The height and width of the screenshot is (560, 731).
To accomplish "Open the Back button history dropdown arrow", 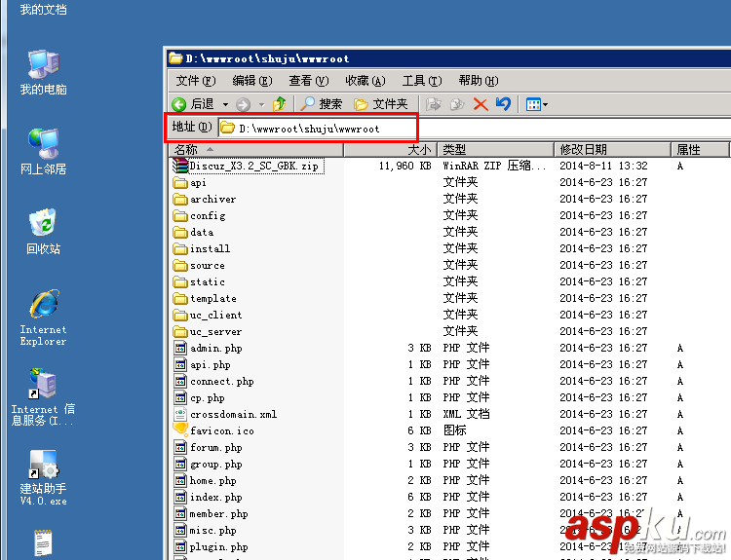I will tap(226, 104).
